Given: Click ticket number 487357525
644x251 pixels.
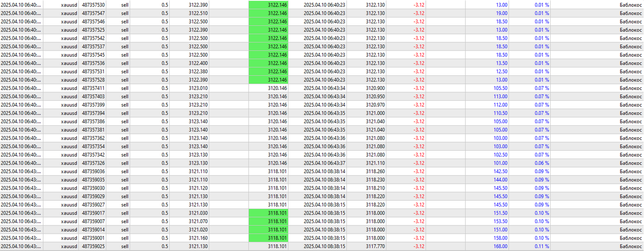Looking at the screenshot, I should 93,29.
